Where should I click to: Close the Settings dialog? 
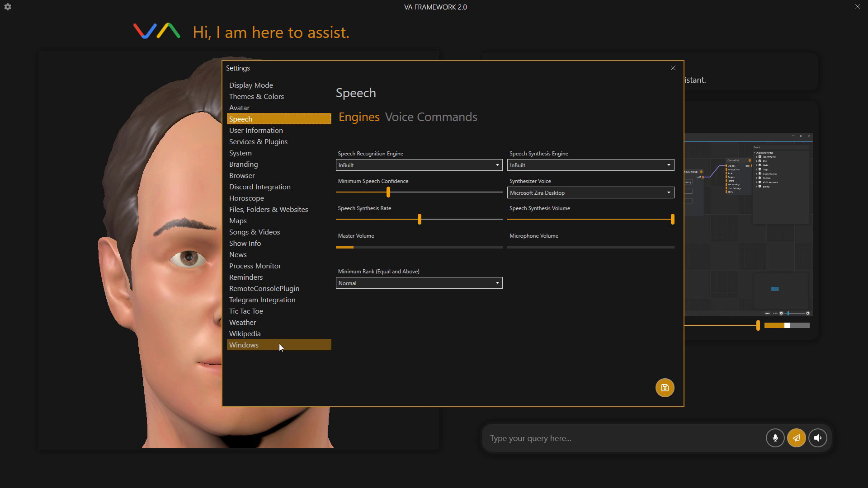673,68
